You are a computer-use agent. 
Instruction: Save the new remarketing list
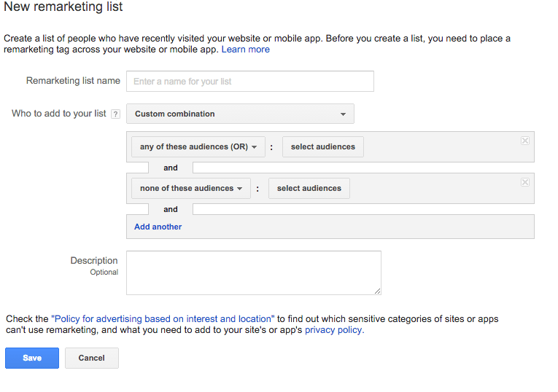(x=32, y=358)
